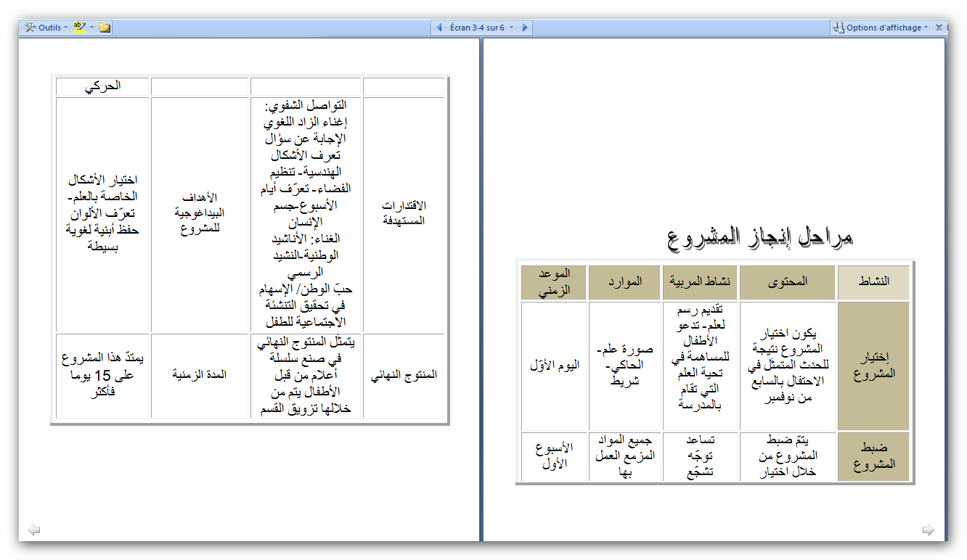Click the اليوم الأوّل cell
Viewport: 967px width, 560px height.
pyautogui.click(x=554, y=366)
